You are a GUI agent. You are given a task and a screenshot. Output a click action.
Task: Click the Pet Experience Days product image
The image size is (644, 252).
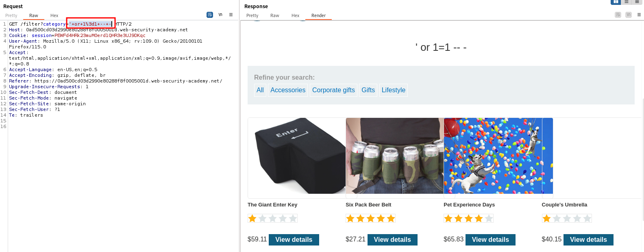(x=493, y=156)
